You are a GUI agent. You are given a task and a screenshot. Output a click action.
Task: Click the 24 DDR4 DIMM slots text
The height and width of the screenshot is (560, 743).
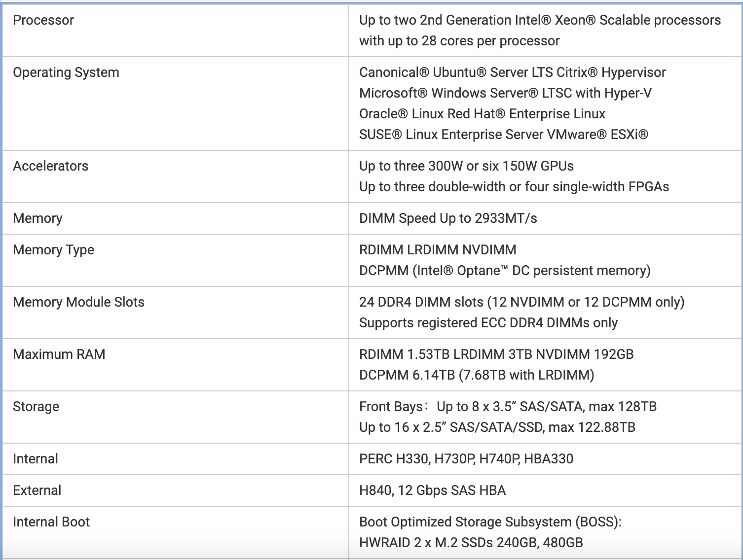click(x=521, y=302)
